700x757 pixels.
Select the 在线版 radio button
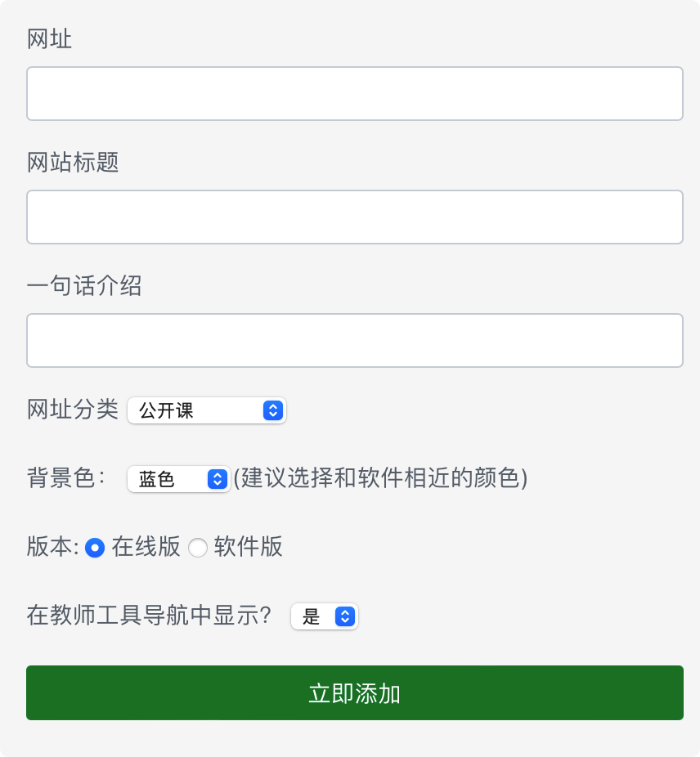[95, 548]
